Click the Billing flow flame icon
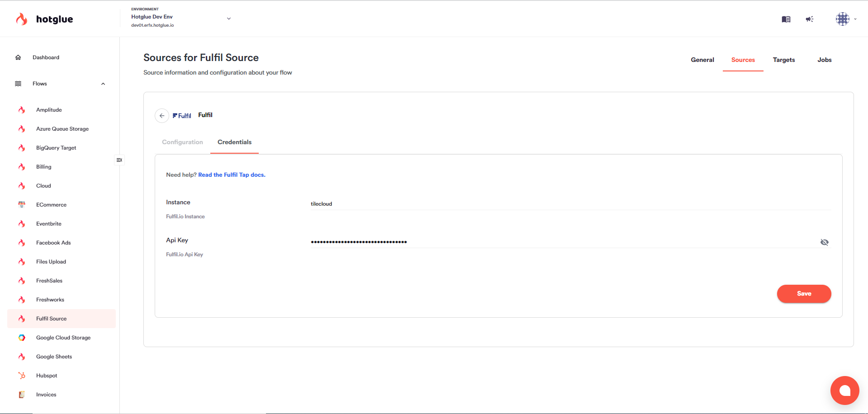 tap(22, 167)
